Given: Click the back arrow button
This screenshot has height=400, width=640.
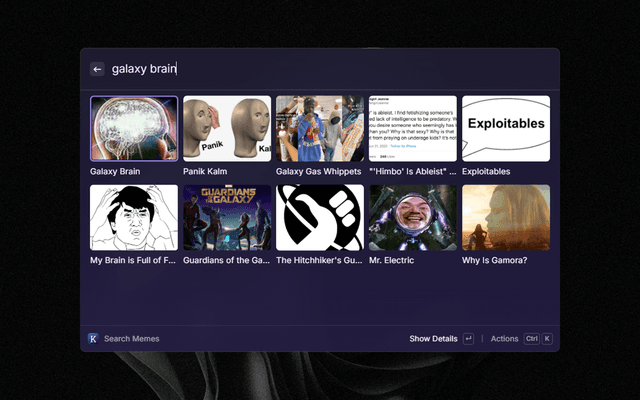Looking at the screenshot, I should [x=97, y=69].
